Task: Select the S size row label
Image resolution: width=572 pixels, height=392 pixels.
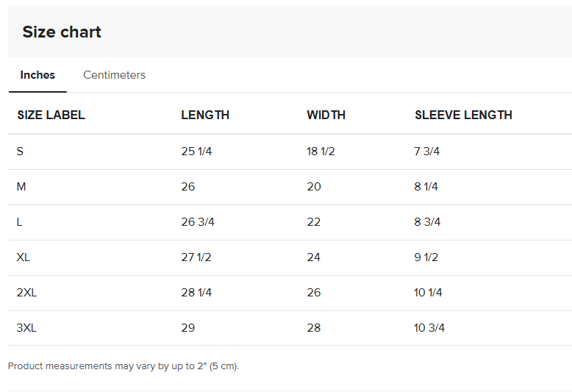Action: click(x=21, y=152)
